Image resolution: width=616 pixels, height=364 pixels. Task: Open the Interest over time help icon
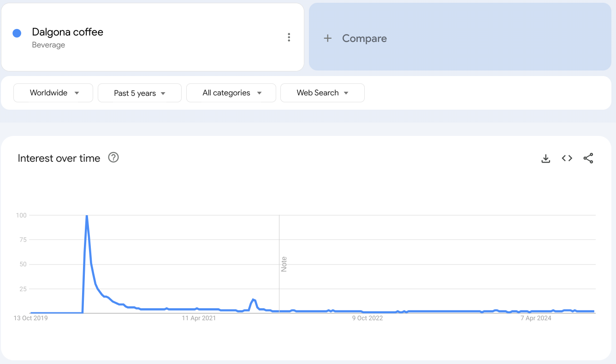coord(113,158)
